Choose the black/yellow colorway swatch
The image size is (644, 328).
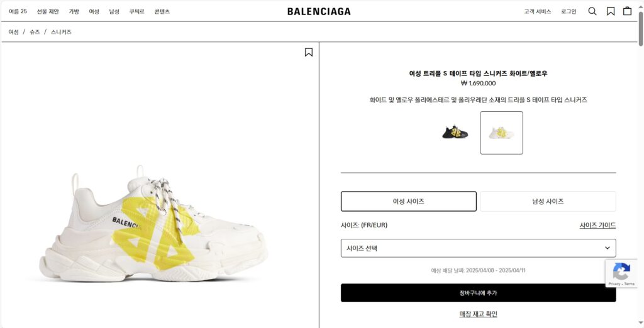(x=455, y=133)
